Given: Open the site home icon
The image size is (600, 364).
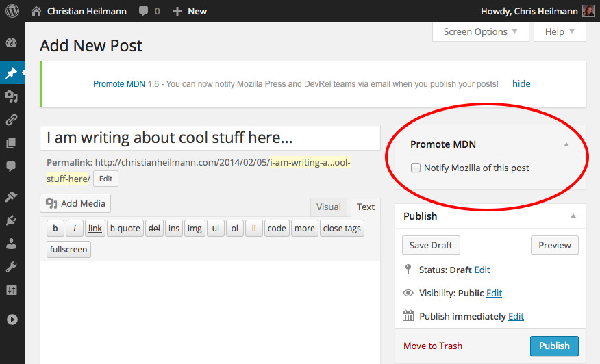Looking at the screenshot, I should (36, 12).
